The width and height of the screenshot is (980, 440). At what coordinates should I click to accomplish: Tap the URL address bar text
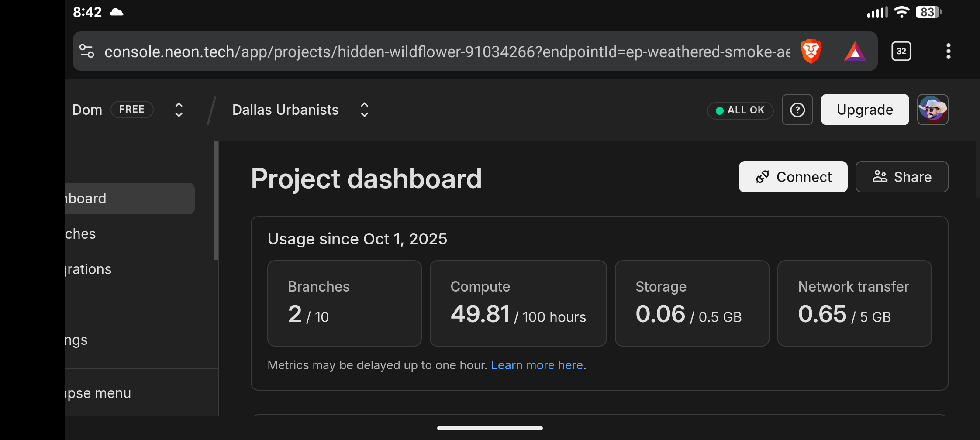[x=445, y=52]
